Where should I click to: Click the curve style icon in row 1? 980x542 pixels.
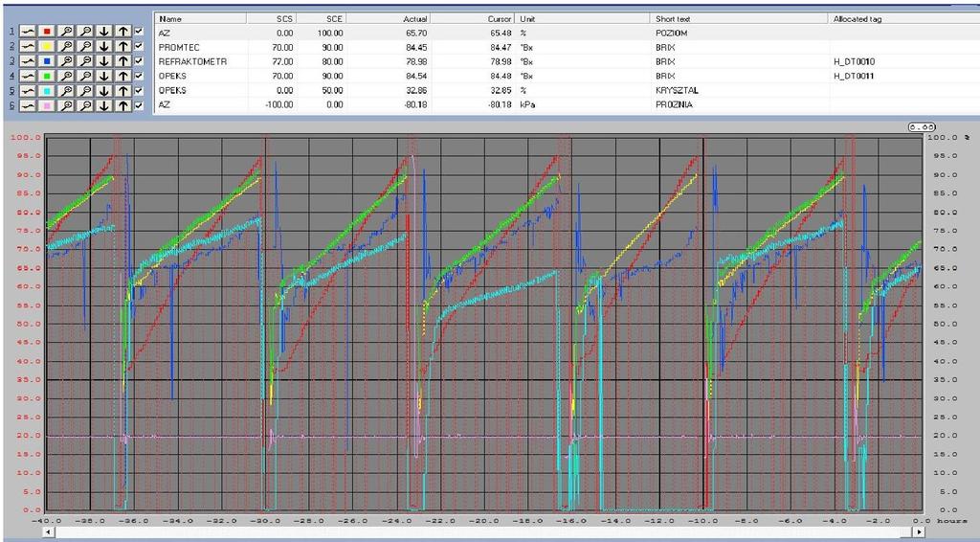(x=28, y=31)
